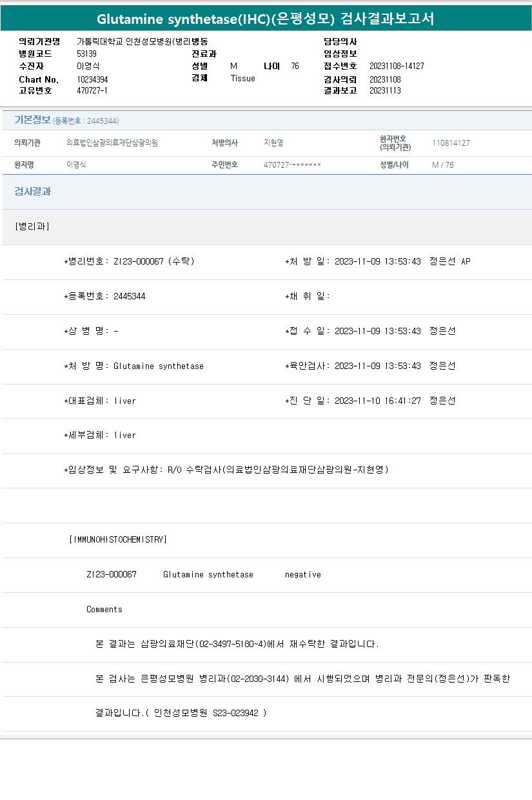This screenshot has width=532, height=800.
Task: Select prescribing doctor 지현영
Action: pyautogui.click(x=273, y=143)
